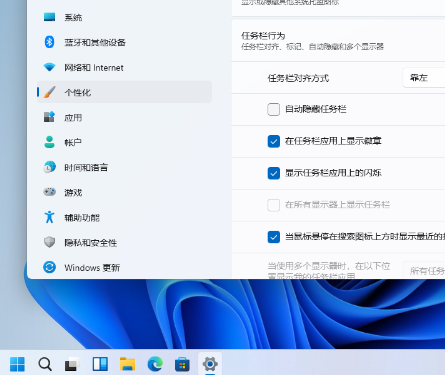Open Task View on the taskbar
Screen dimensions: 445x375
72,364
